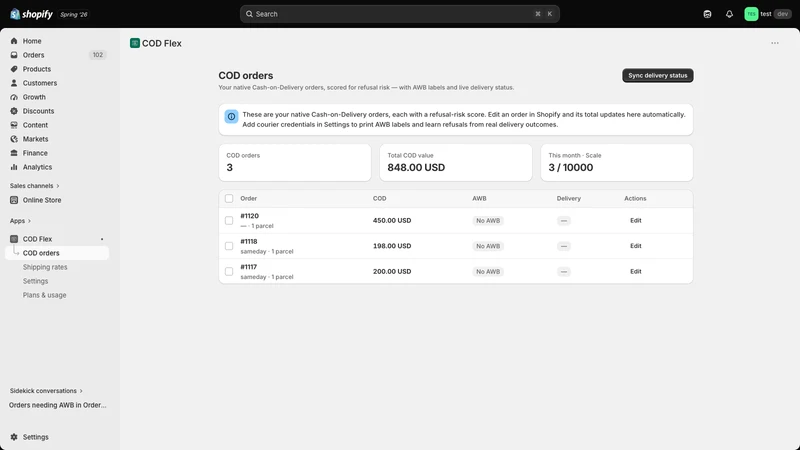
Task: Toggle the select-all orders checkbox
Action: (x=229, y=198)
